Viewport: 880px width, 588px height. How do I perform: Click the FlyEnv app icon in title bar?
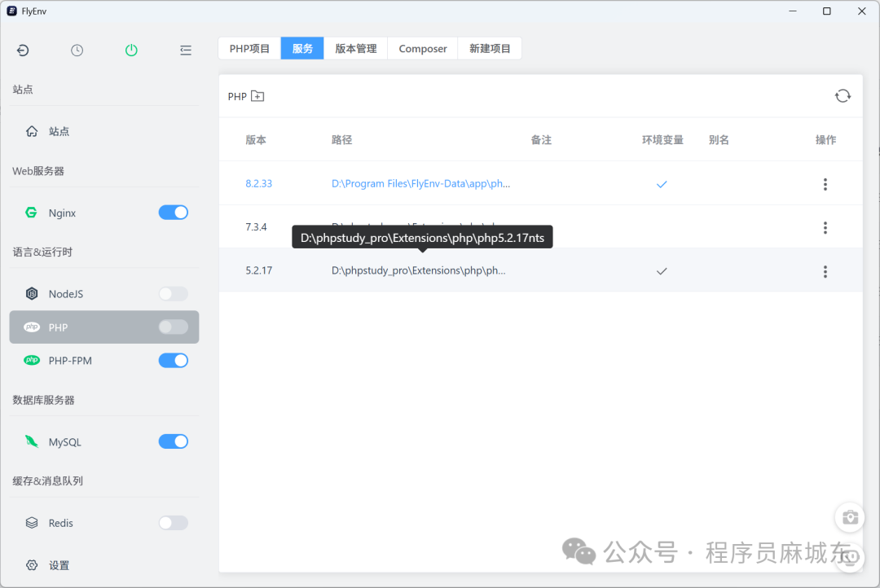pos(11,11)
